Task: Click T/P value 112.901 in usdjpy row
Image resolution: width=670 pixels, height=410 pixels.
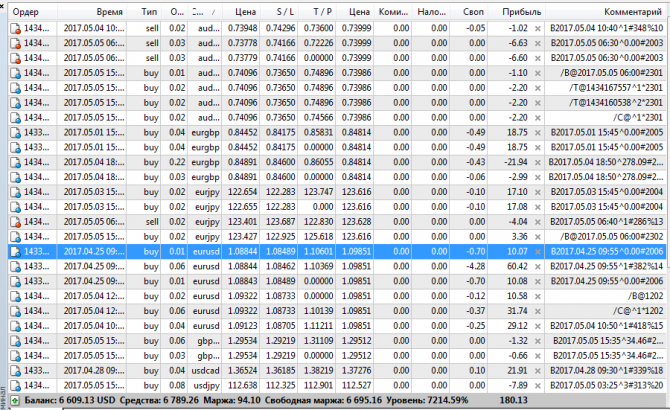Action: click(318, 386)
